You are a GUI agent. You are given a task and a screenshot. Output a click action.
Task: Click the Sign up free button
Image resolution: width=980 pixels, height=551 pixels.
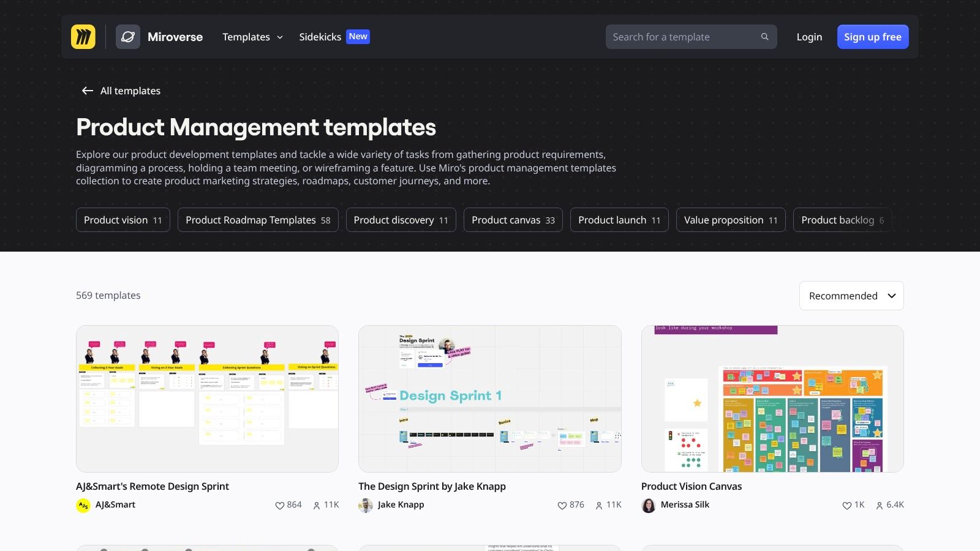873,37
